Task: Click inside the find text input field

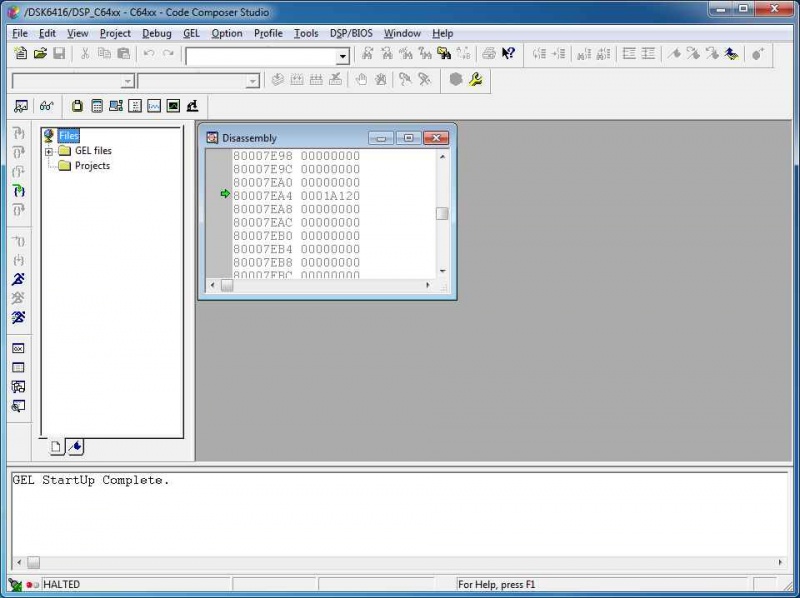Action: 261,56
